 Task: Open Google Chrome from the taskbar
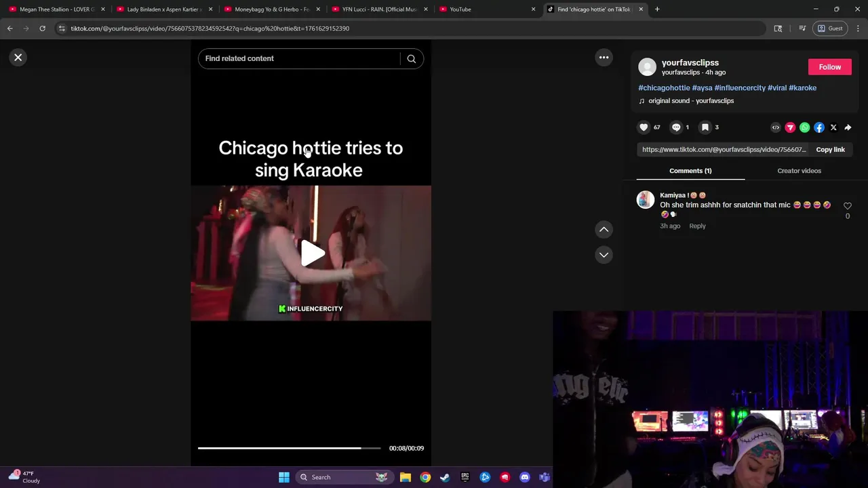425,477
